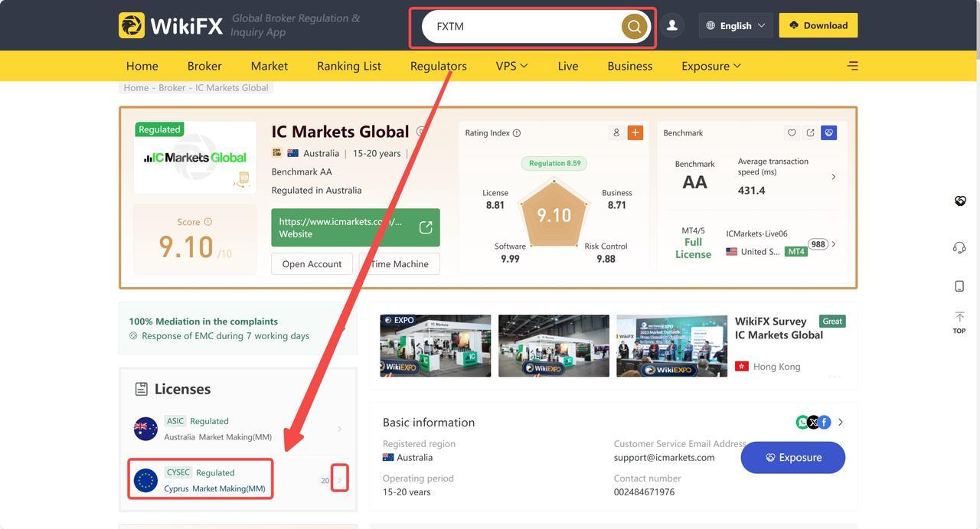The image size is (980, 529).
Task: Click the orange plus compare icon
Action: coord(635,132)
